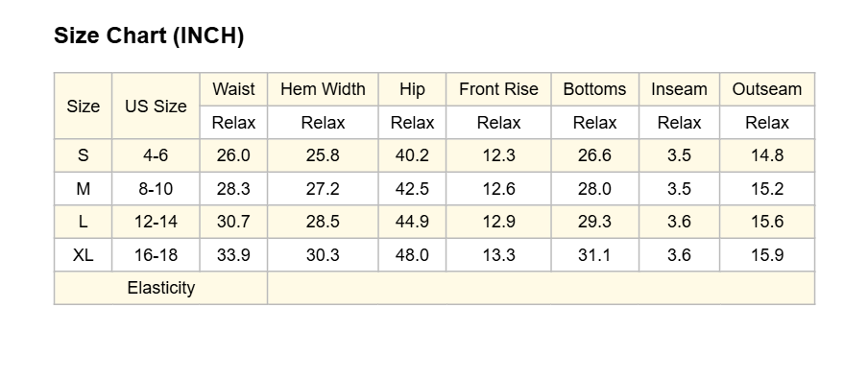The width and height of the screenshot is (868, 379).
Task: Click the Elasticity row label
Action: tap(160, 288)
